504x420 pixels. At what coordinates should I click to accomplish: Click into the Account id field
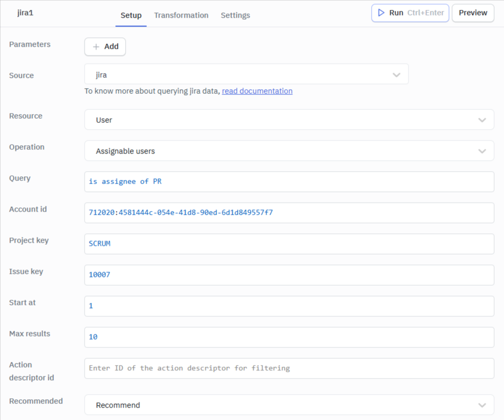coord(289,213)
